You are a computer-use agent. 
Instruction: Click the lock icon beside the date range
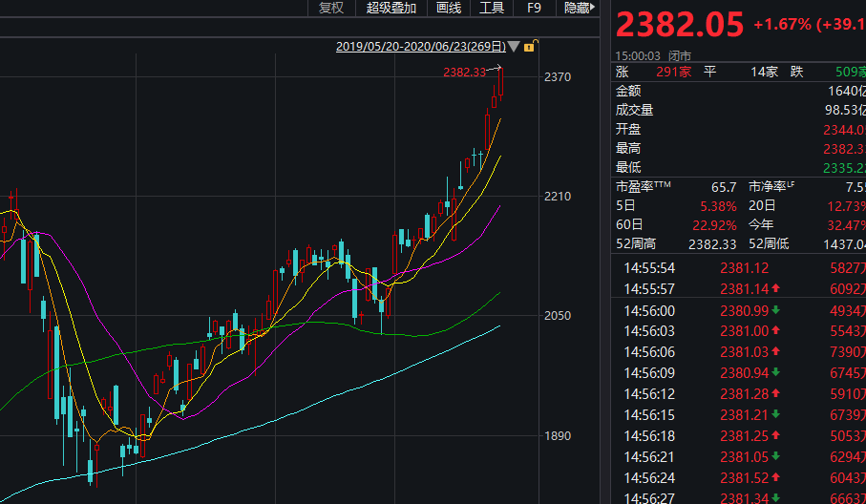(528, 46)
